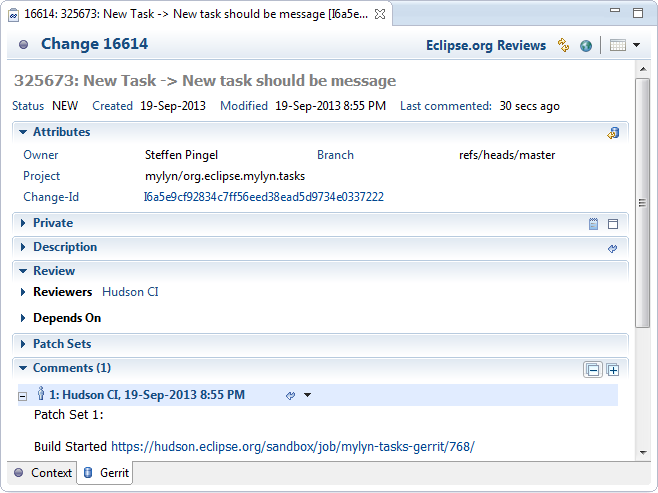Reply to Hudson CI comment

coord(290,395)
